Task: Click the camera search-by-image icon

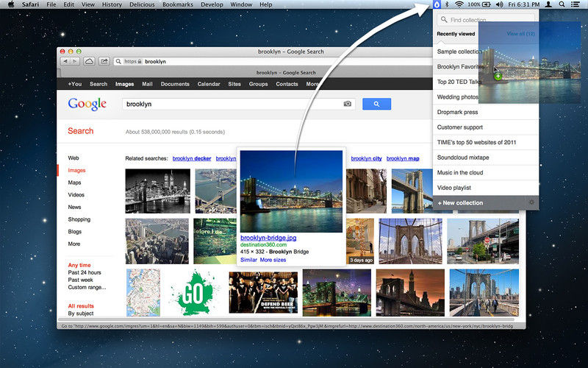Action: pos(347,104)
